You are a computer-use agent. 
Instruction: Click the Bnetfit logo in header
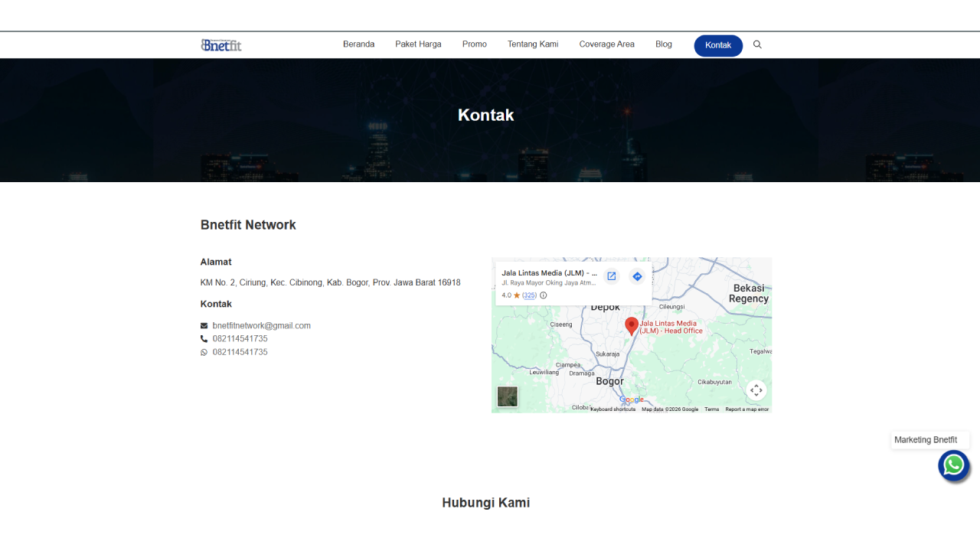[x=221, y=45]
